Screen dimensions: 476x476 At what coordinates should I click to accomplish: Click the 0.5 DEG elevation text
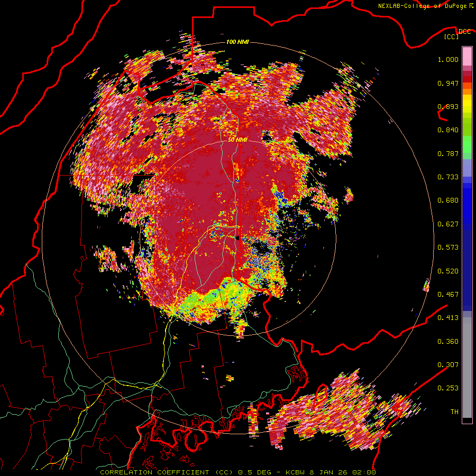(x=254, y=472)
